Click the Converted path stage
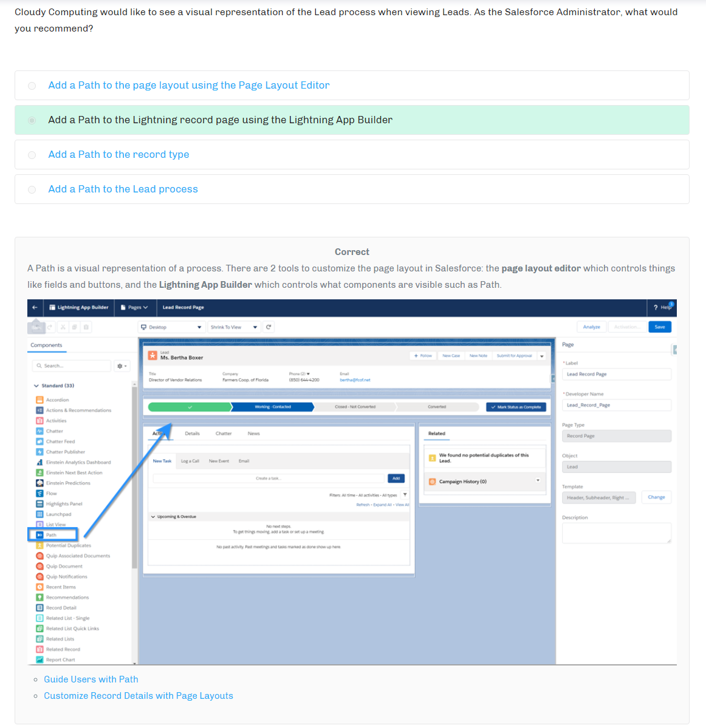This screenshot has width=706, height=728. coord(437,407)
